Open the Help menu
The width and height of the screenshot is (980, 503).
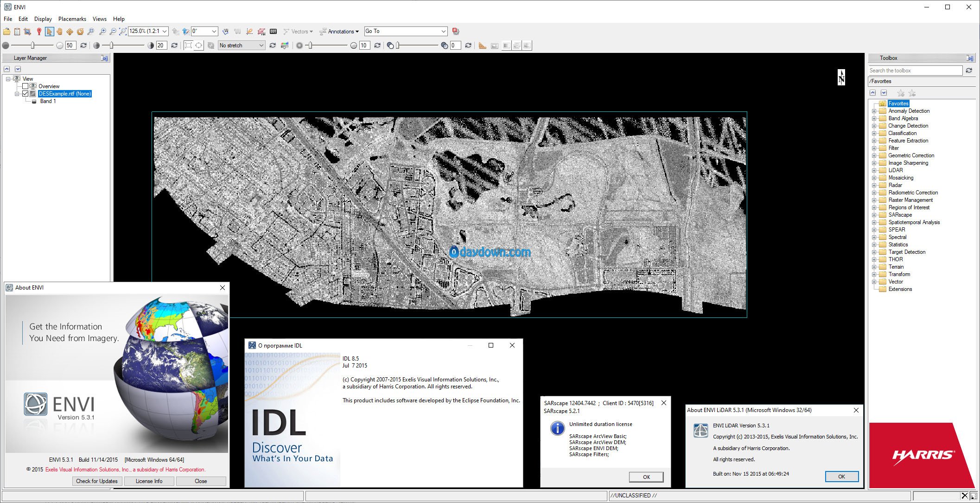119,19
